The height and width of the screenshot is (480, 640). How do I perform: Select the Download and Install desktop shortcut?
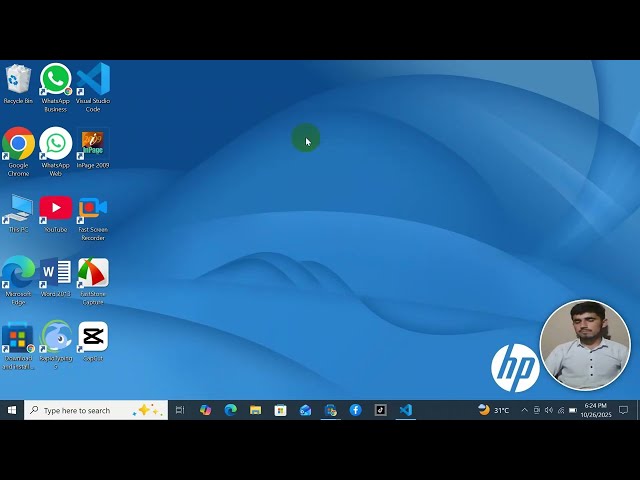click(18, 346)
